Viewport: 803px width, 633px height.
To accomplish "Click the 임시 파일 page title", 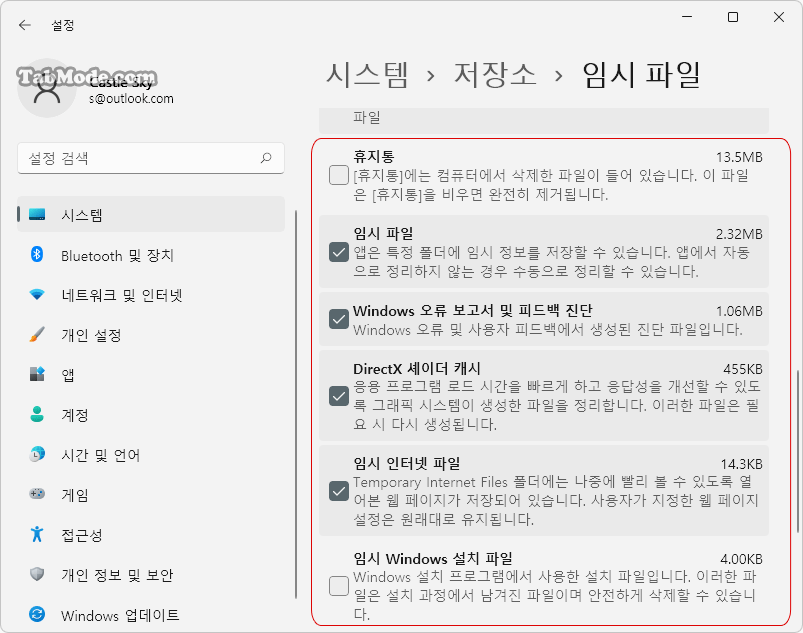I will [641, 74].
